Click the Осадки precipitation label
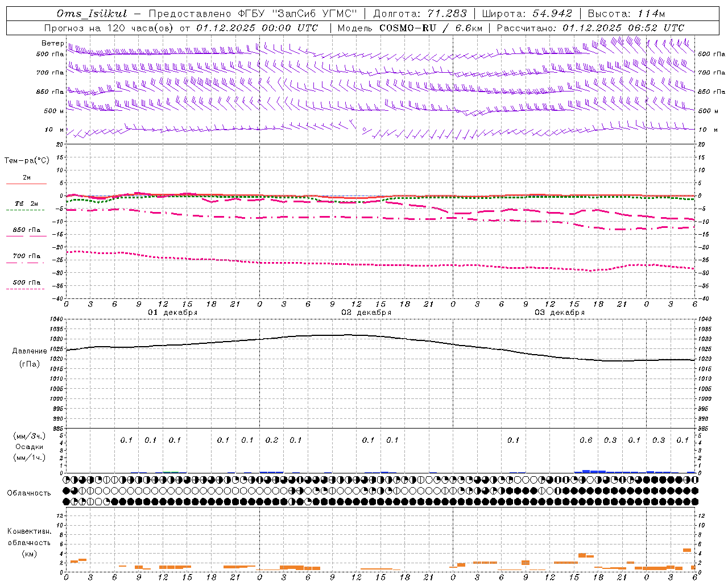Screen dimensions: 728x582 [x=29, y=447]
